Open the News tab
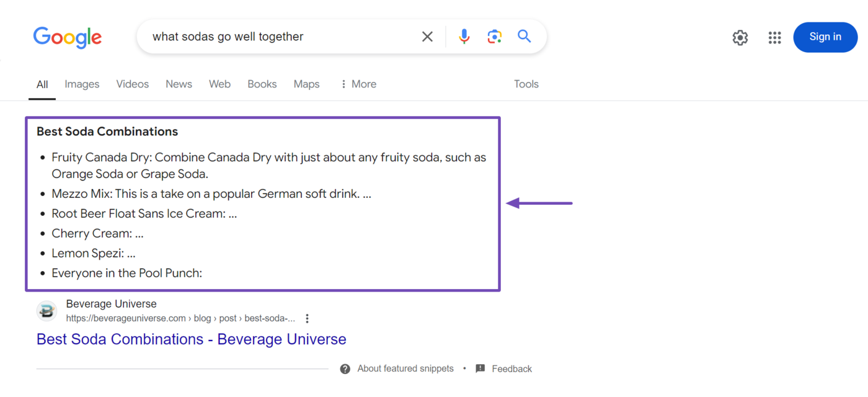 click(179, 84)
